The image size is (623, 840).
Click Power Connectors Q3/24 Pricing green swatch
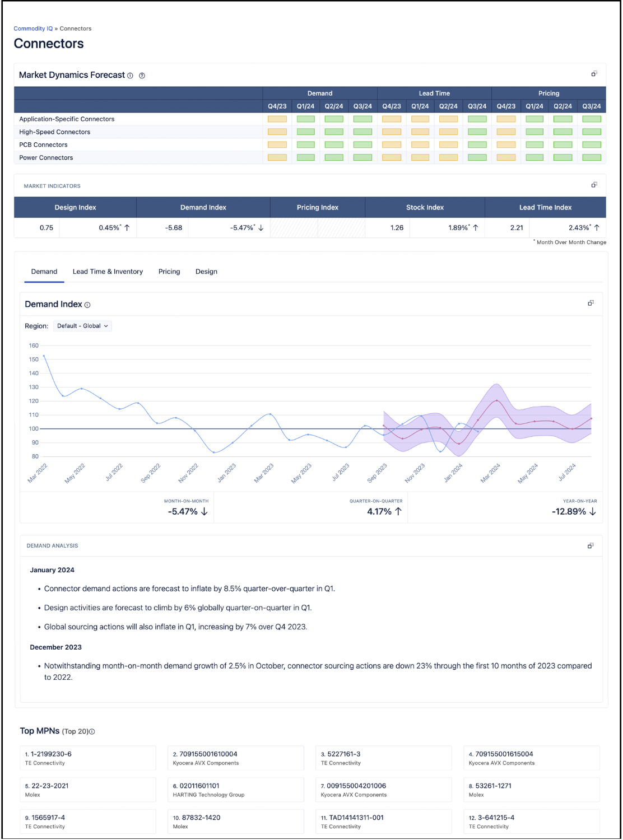click(591, 157)
